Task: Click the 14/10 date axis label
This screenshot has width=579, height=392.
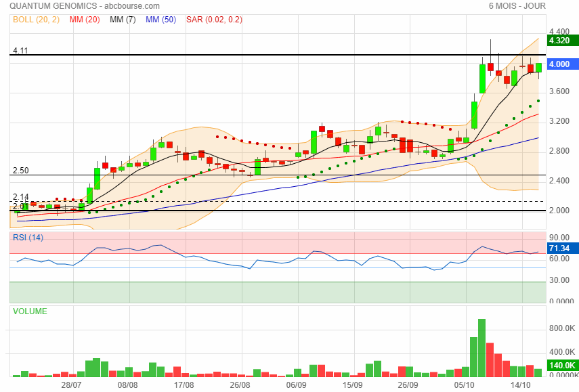Action: click(520, 385)
